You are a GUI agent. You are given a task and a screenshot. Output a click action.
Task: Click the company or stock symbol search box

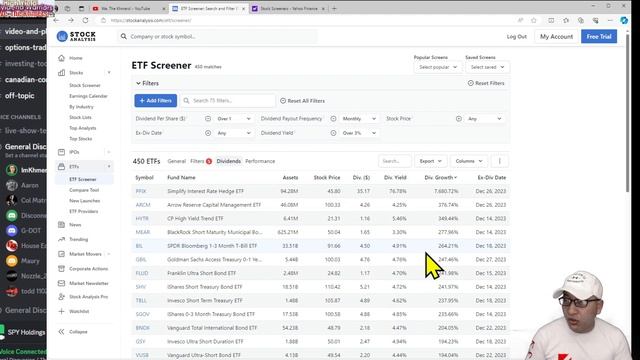click(x=218, y=36)
